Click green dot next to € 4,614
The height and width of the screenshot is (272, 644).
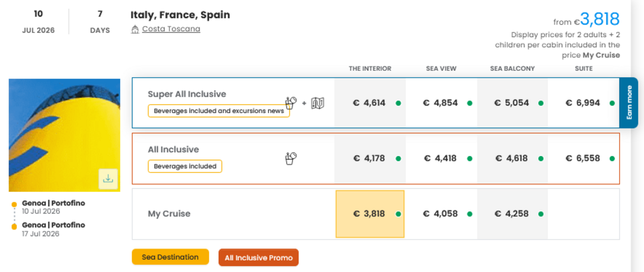tap(398, 103)
